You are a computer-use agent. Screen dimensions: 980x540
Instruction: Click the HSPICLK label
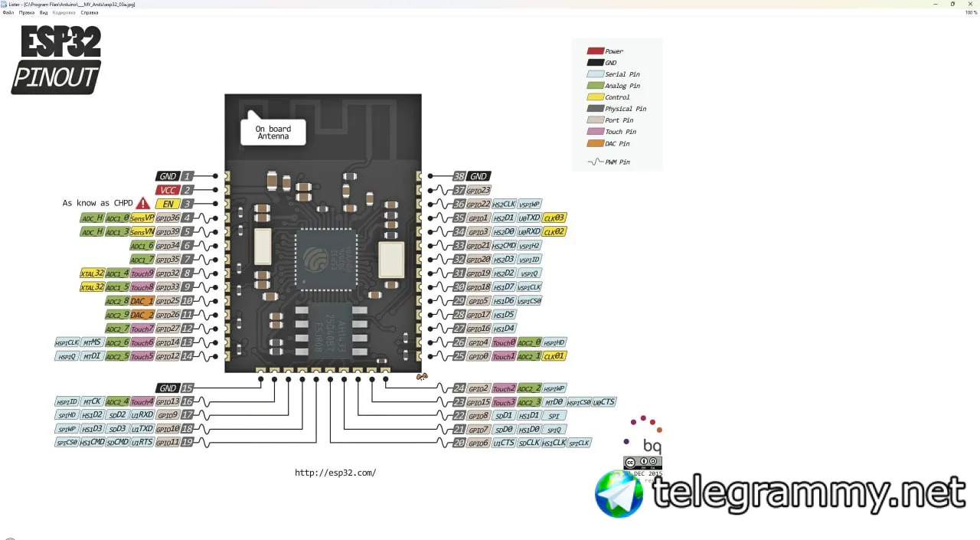point(67,342)
